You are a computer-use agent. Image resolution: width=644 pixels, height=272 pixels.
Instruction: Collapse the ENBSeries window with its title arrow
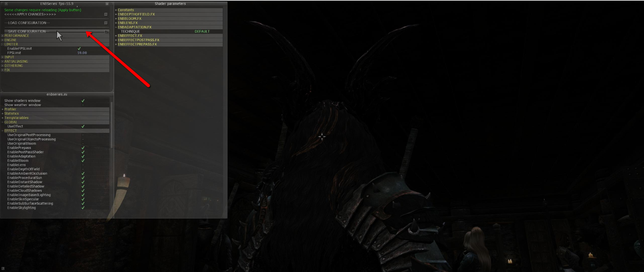(107, 4)
